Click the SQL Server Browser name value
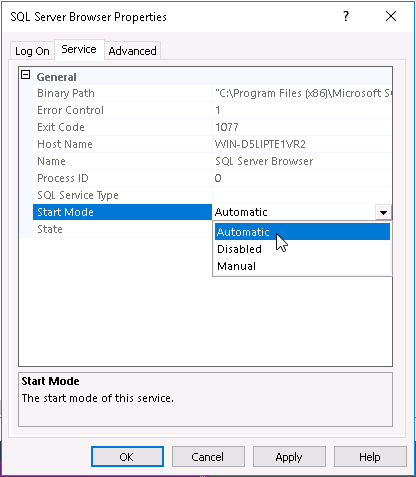416x477 pixels. [x=264, y=161]
